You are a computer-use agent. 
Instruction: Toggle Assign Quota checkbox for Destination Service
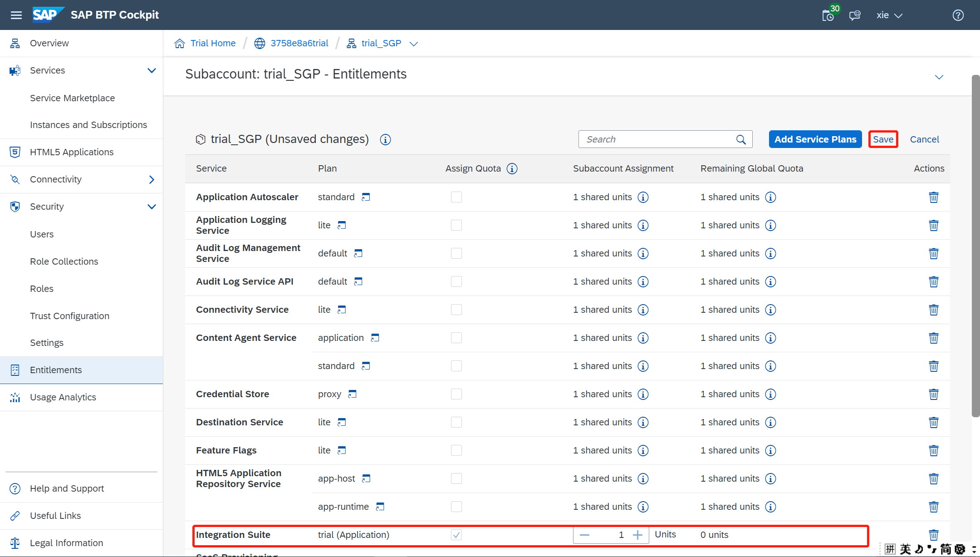(456, 422)
